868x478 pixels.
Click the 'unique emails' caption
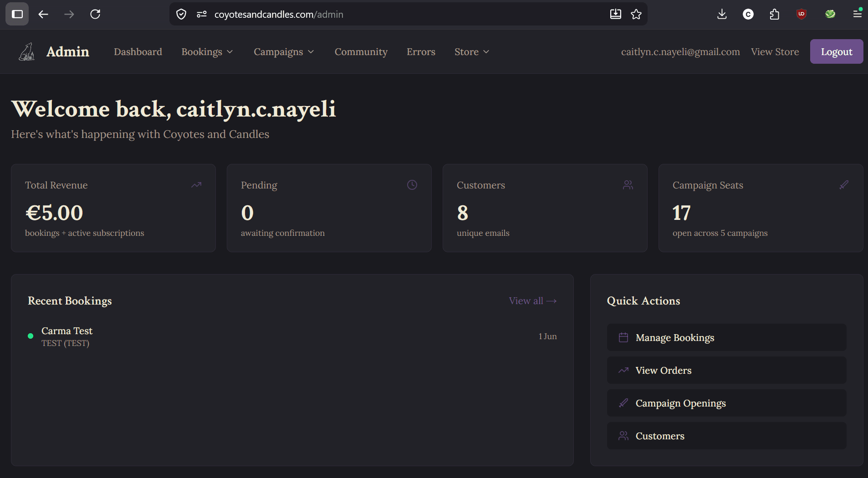click(x=483, y=233)
